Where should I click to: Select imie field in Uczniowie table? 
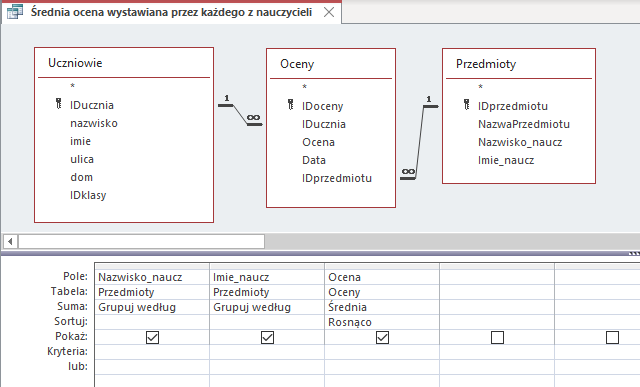pos(80,141)
